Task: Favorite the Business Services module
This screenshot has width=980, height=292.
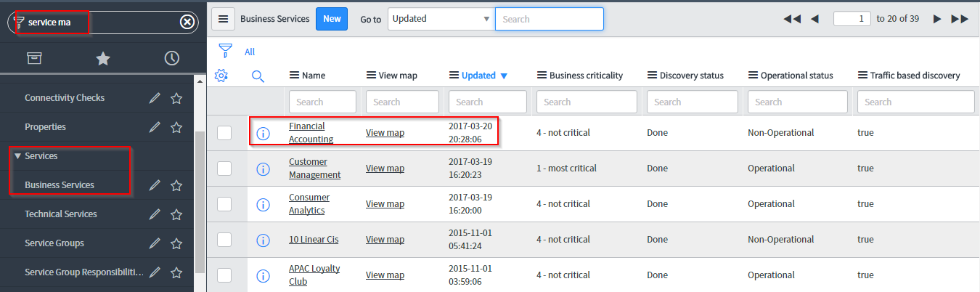Action: (176, 185)
